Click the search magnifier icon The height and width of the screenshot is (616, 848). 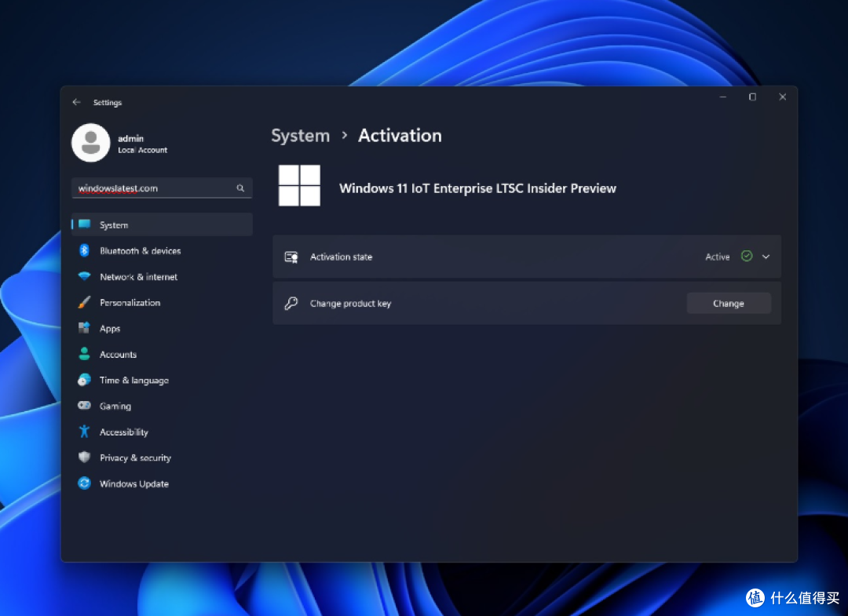coord(241,188)
